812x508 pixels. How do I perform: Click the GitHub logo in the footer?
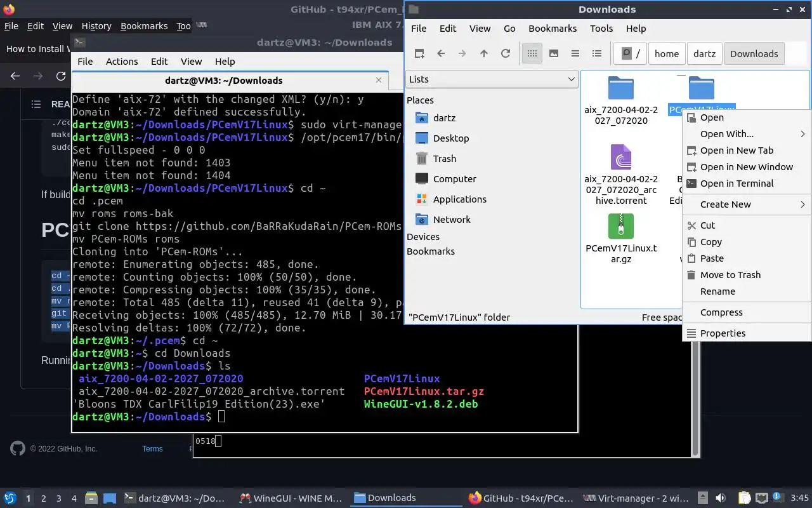coord(18,448)
